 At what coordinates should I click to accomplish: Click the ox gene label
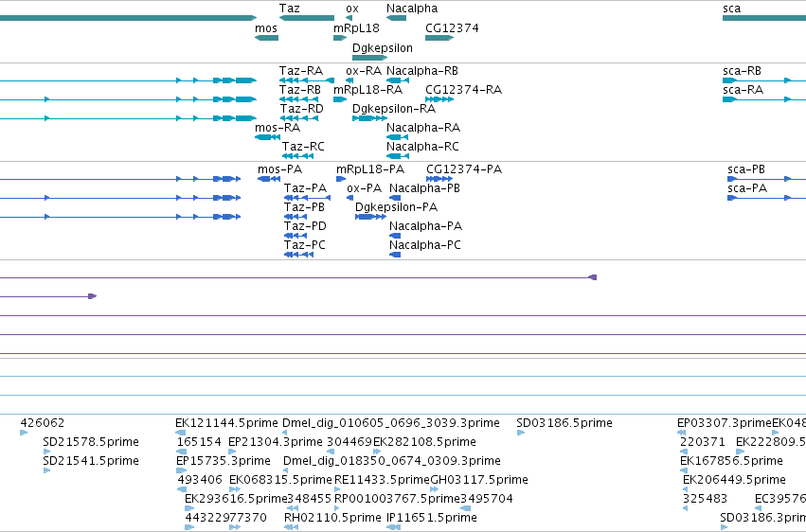(352, 9)
